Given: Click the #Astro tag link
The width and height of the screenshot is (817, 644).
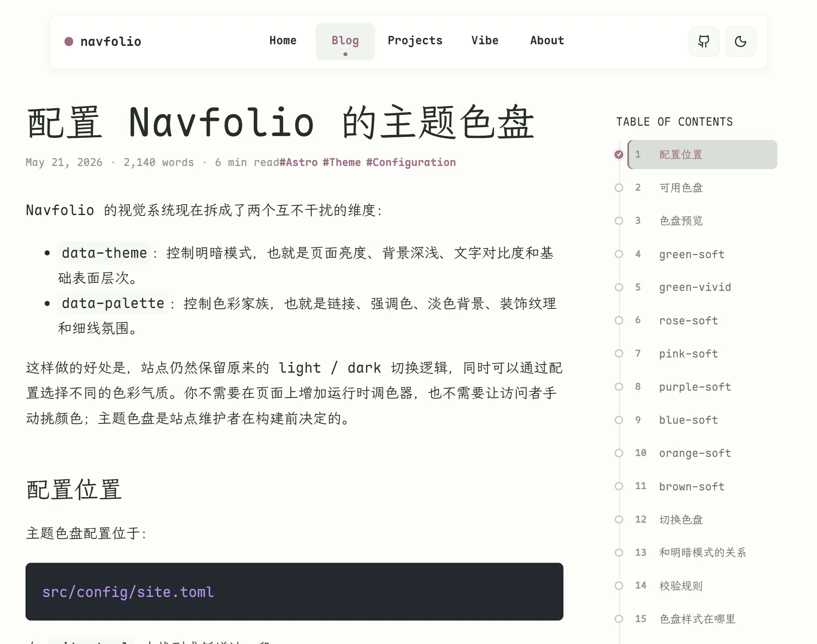Looking at the screenshot, I should click(x=299, y=162).
